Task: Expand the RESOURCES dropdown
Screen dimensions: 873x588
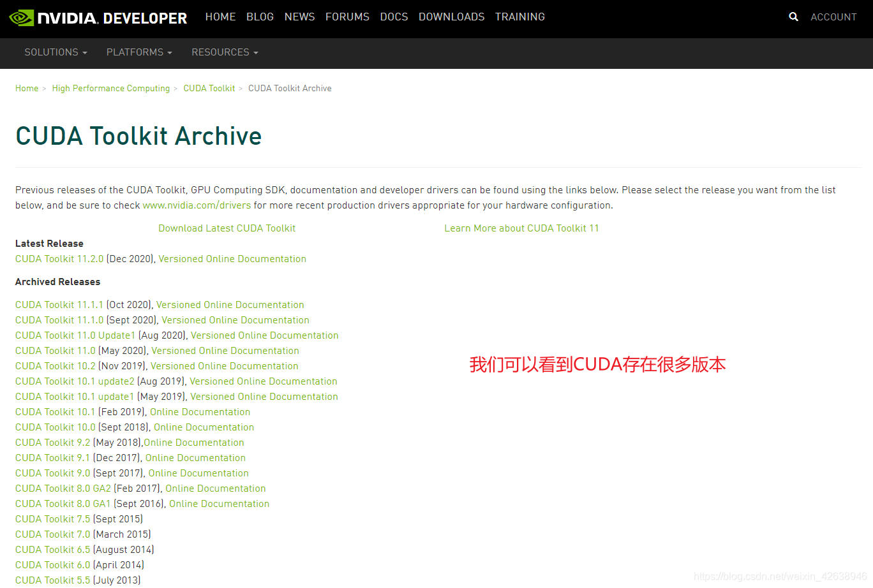Action: (x=225, y=52)
